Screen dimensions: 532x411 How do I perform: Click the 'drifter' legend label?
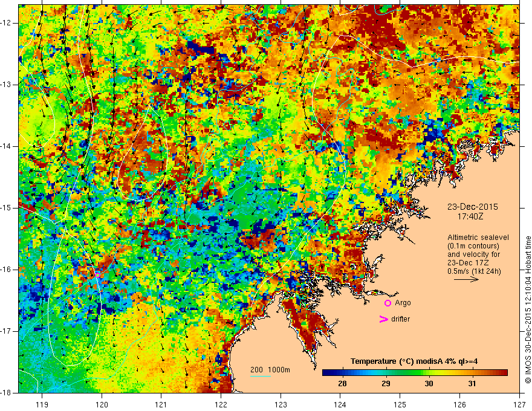pos(400,319)
